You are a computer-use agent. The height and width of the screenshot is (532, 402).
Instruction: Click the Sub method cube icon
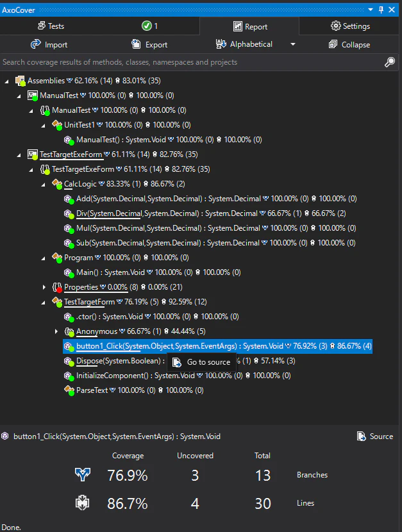click(69, 244)
